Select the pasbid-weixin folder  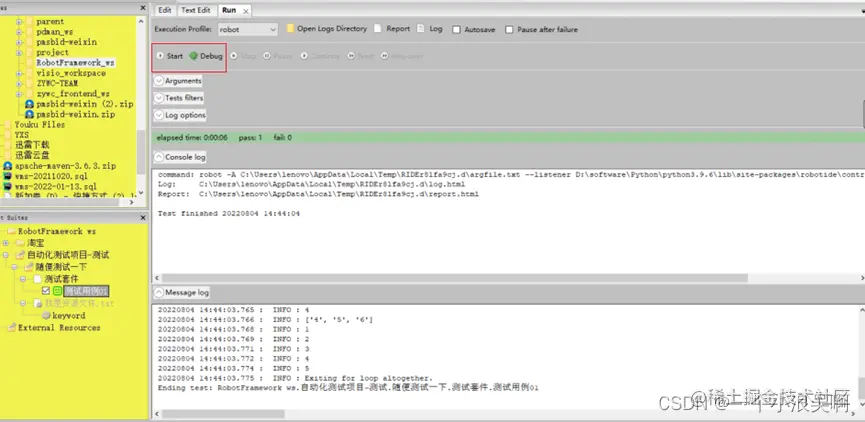coord(66,42)
